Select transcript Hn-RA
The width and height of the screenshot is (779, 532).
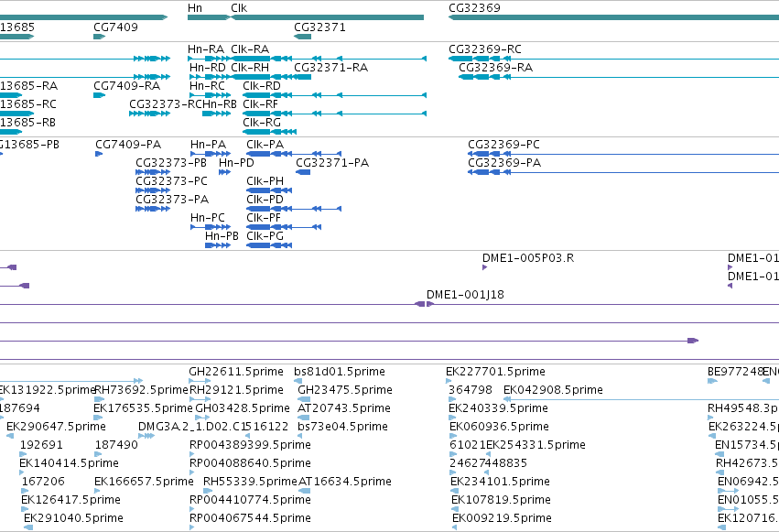coord(206,49)
